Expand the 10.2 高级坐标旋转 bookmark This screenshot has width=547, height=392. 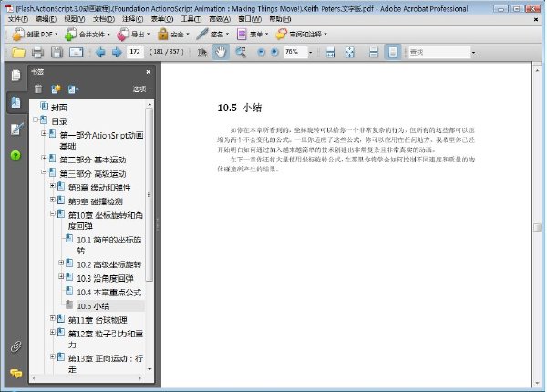point(61,263)
